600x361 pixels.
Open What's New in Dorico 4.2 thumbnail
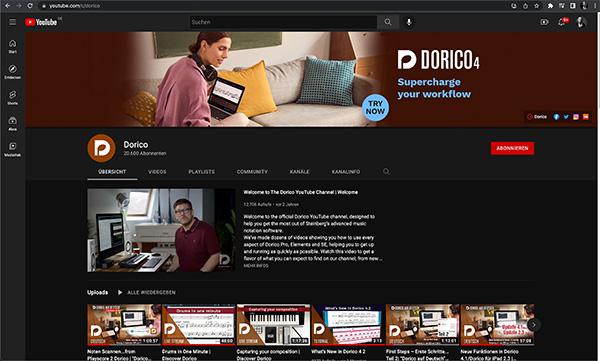[x=348, y=325]
